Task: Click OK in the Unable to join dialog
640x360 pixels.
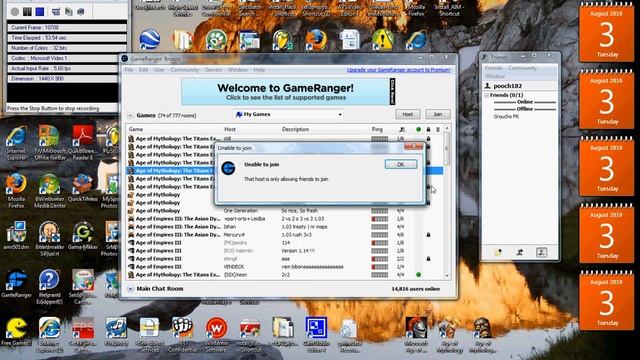Action: click(x=401, y=164)
